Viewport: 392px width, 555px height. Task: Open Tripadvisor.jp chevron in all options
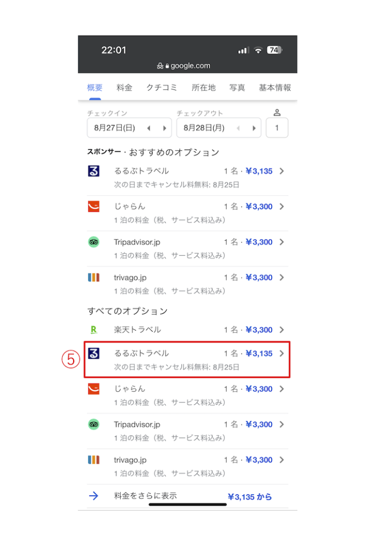[282, 424]
